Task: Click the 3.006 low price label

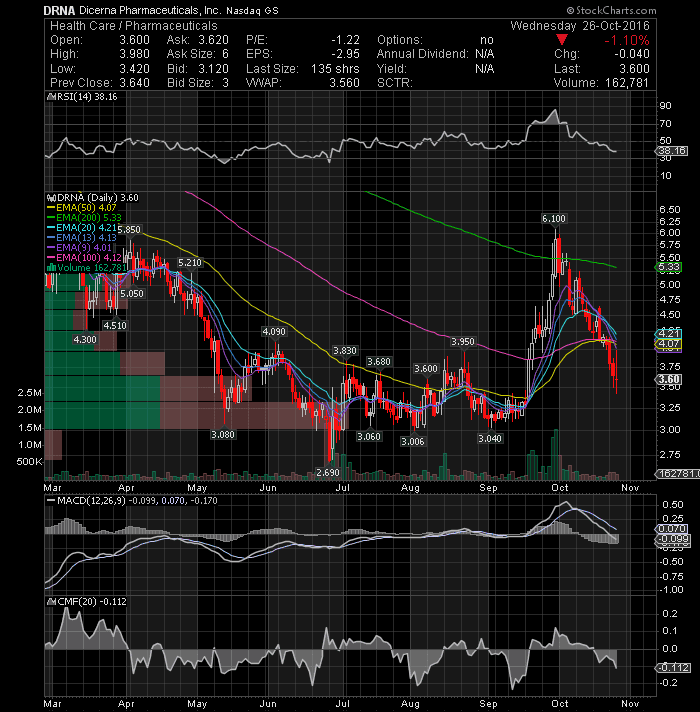Action: [x=413, y=441]
